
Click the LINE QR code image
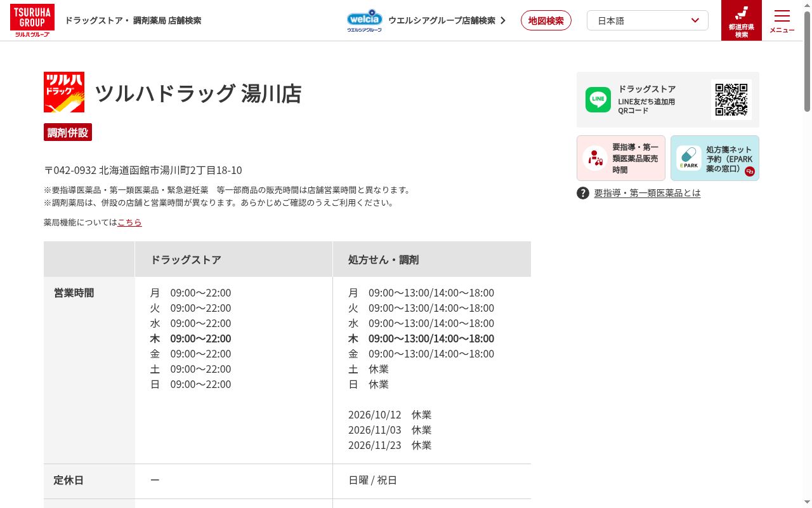click(731, 100)
